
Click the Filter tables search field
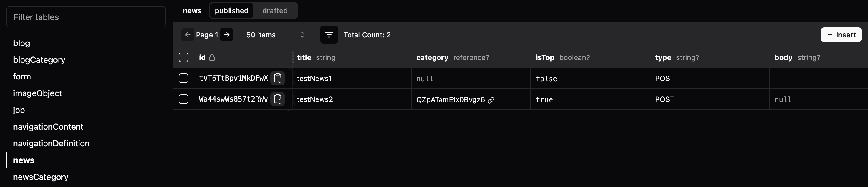(x=86, y=17)
